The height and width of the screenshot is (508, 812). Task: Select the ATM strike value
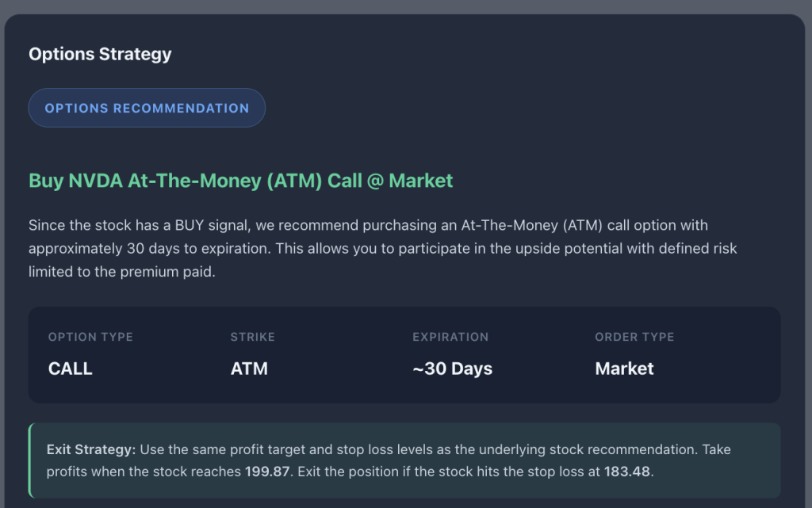point(249,369)
